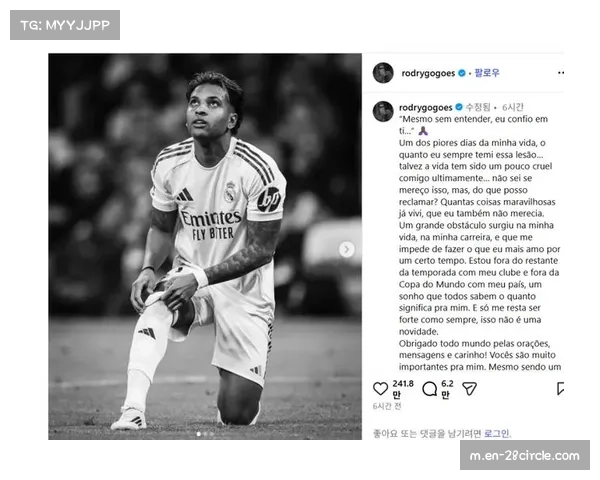The image size is (600, 480).
Task: Click the verified badge beside header username
Action: click(x=462, y=73)
